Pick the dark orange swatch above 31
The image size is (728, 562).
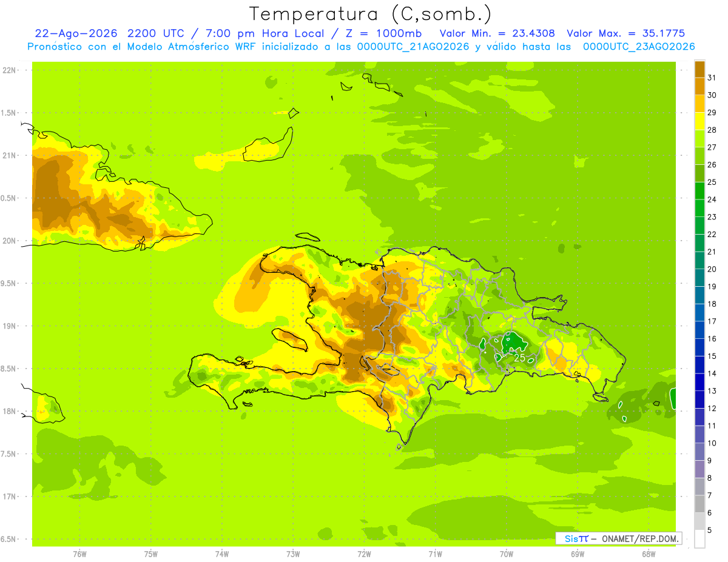point(699,69)
